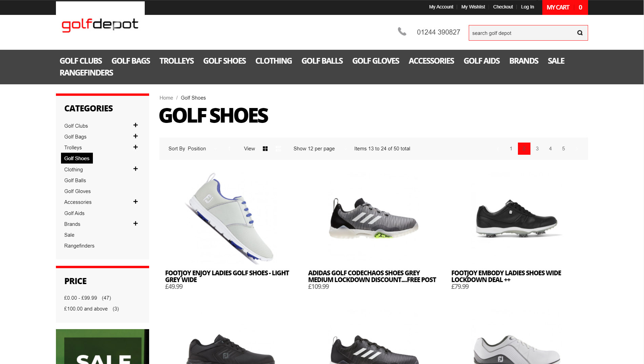Image resolution: width=644 pixels, height=364 pixels.
Task: Select Golf Gloves in sidebar categories
Action: (x=77, y=191)
